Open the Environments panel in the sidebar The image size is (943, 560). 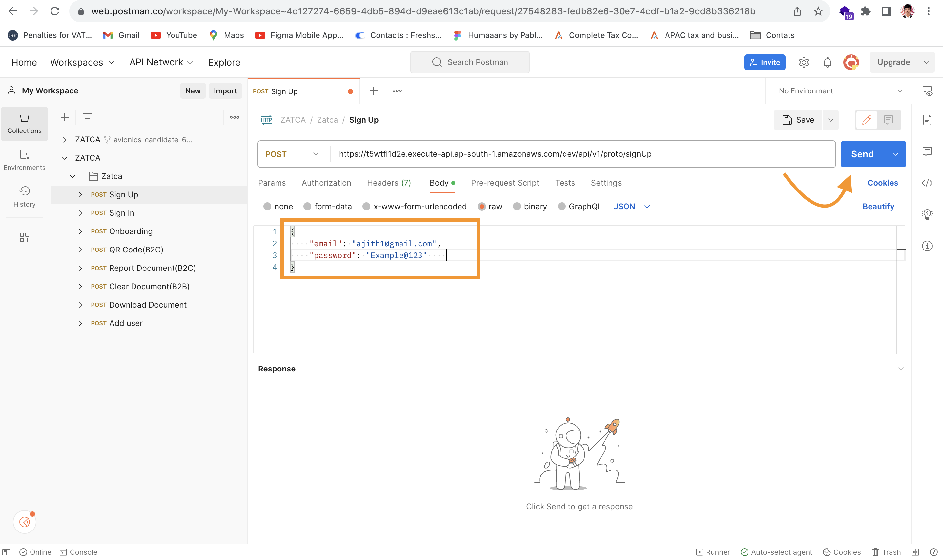point(24,160)
